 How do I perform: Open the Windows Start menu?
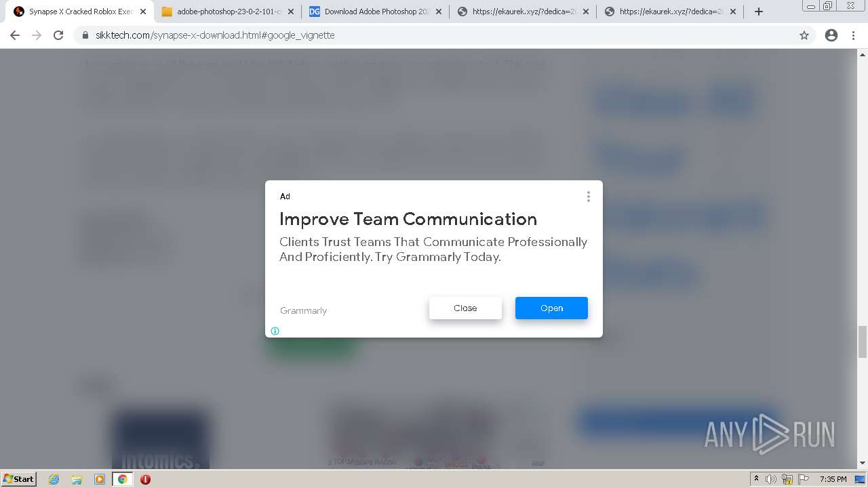pyautogui.click(x=19, y=479)
